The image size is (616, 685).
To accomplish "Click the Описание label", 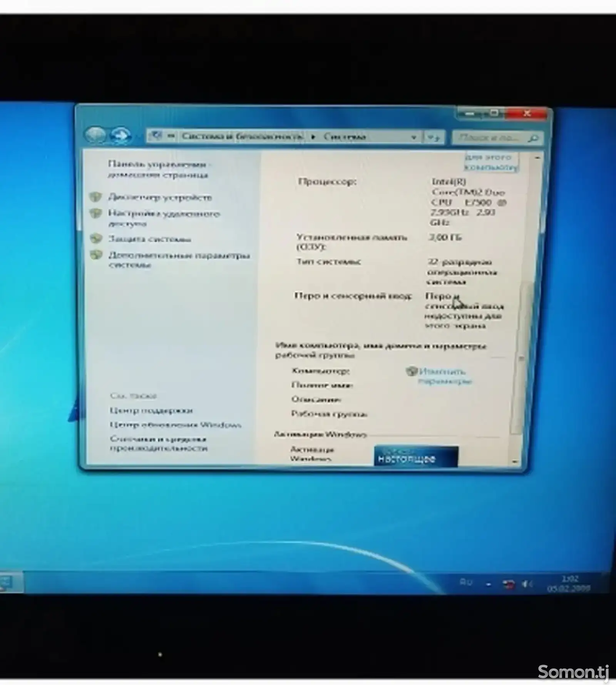I will pos(316,400).
